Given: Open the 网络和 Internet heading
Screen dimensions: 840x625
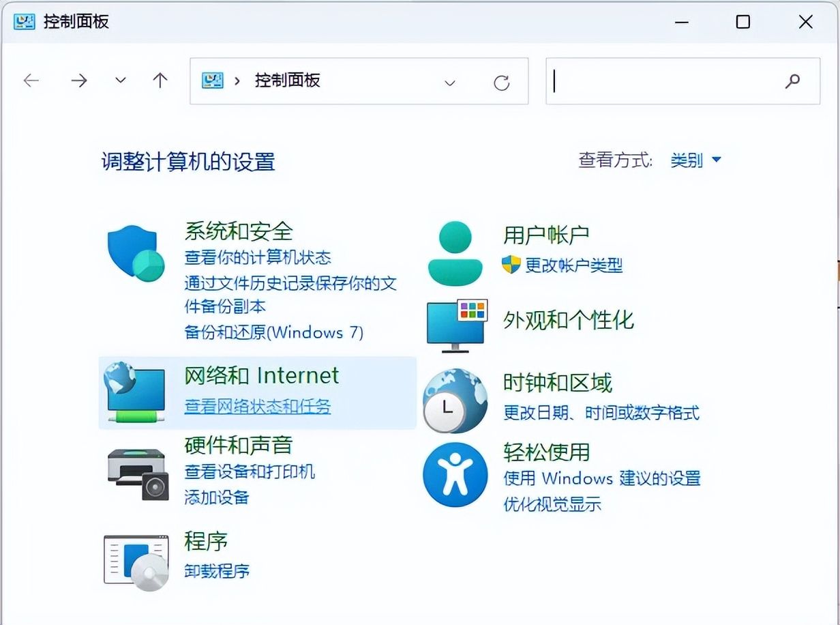Looking at the screenshot, I should point(262,375).
